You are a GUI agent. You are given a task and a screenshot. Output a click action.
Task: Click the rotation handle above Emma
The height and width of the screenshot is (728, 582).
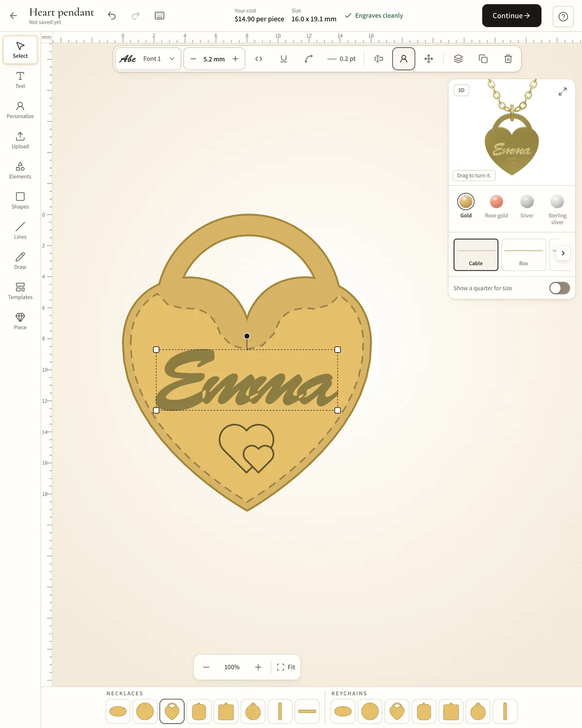(x=247, y=336)
